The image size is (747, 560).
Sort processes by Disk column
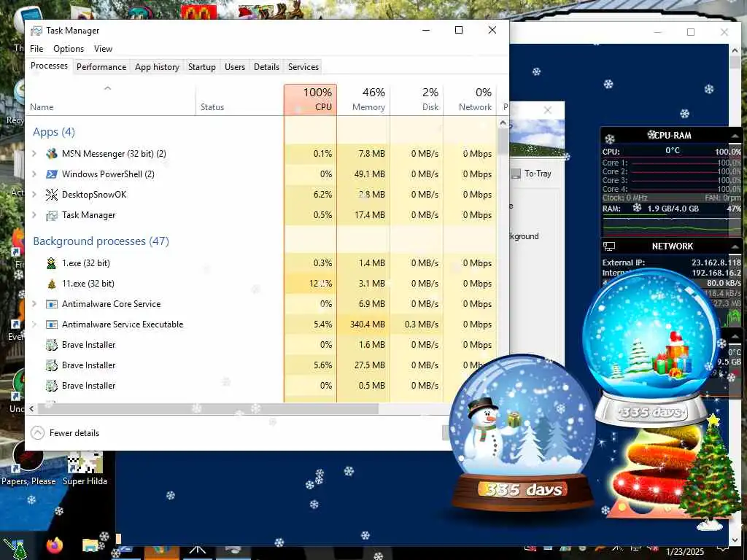pos(417,99)
